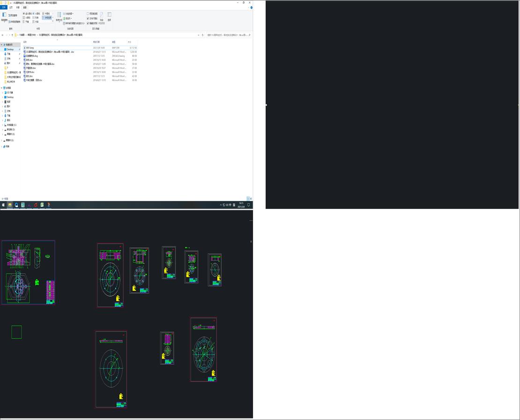Click the address bar Refresh button
Screen dimensions: 520x420
[x=203, y=35]
